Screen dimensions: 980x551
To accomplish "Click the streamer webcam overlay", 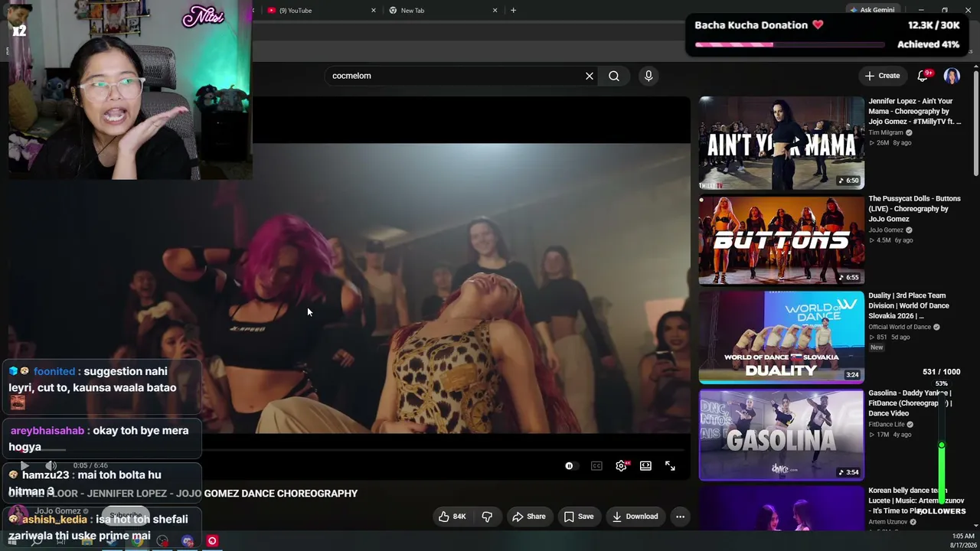I will point(130,90).
